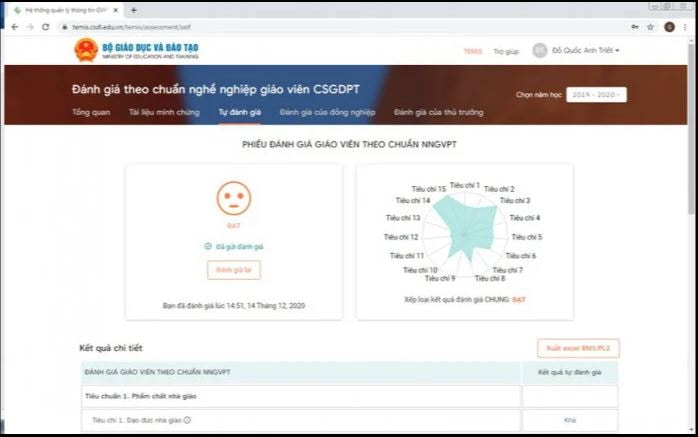Open the school year 2019 - 2020 dropdown

pos(596,95)
